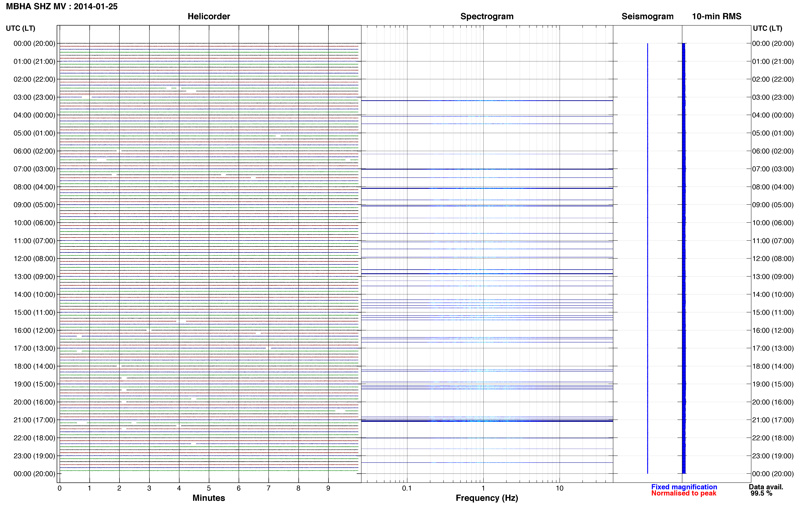Click the plot title 'MBHA SHZ MV : 2014-01-25'
Screen dimensions: 812x508
coord(62,6)
